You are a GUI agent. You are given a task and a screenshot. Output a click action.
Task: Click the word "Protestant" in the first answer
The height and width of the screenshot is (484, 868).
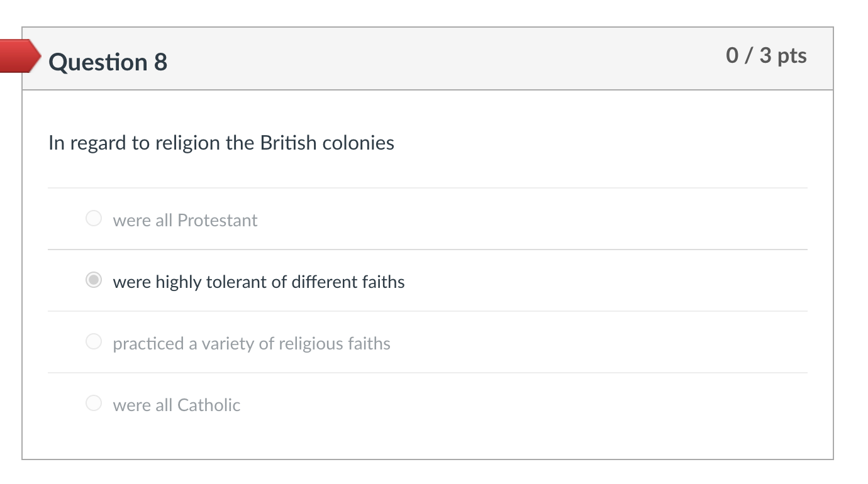[217, 220]
